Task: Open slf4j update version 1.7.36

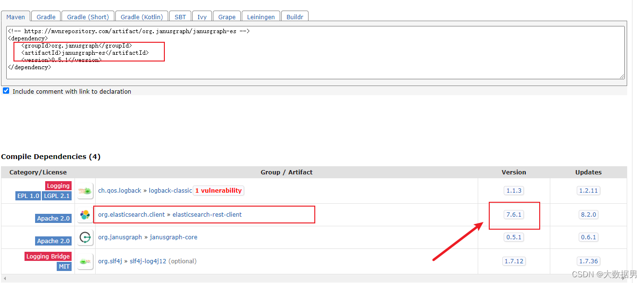Action: coord(588,261)
